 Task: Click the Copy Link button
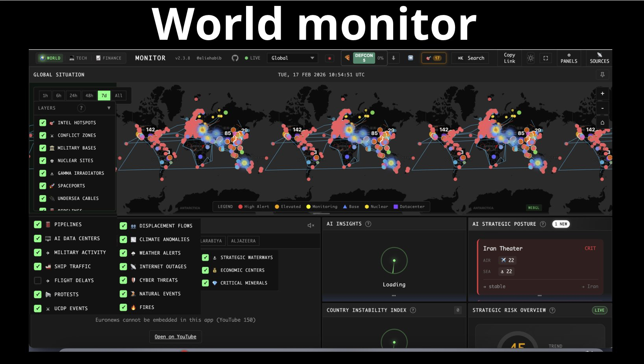pyautogui.click(x=509, y=58)
